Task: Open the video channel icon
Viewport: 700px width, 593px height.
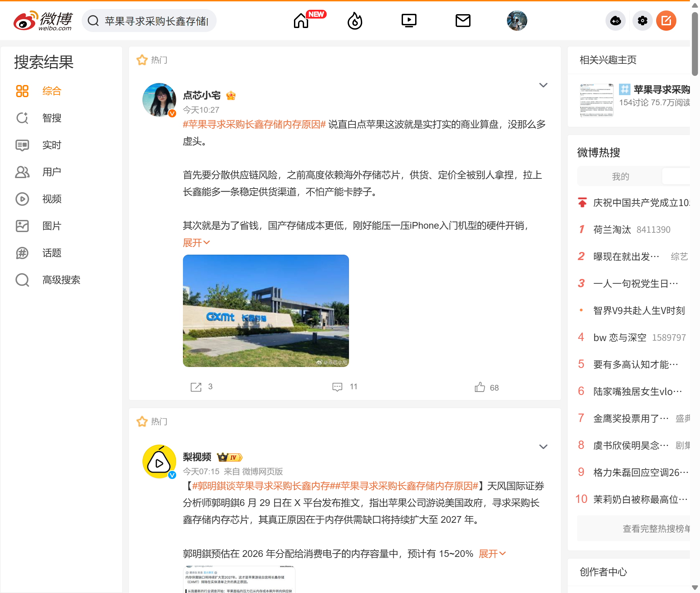Action: pos(409,21)
